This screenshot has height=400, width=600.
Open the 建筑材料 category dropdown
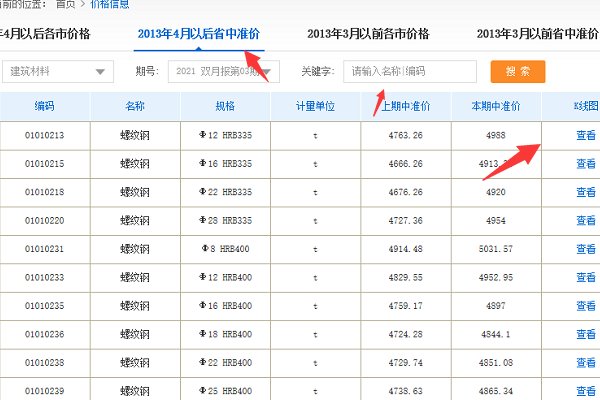(x=58, y=72)
